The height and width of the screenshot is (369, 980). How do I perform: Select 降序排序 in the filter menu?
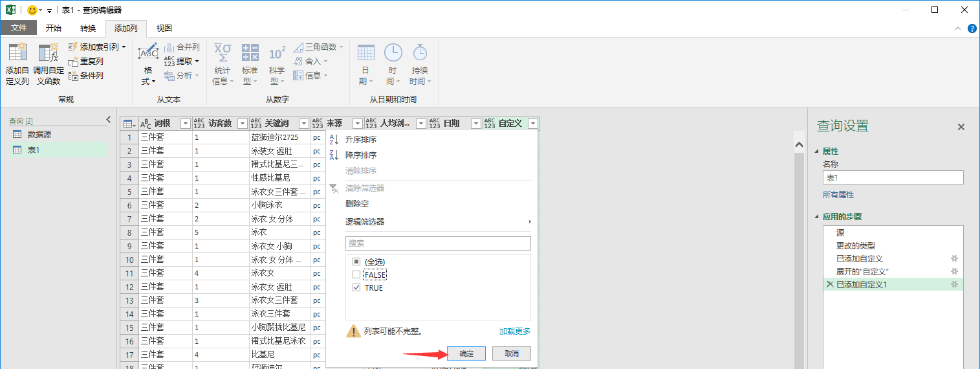point(361,155)
